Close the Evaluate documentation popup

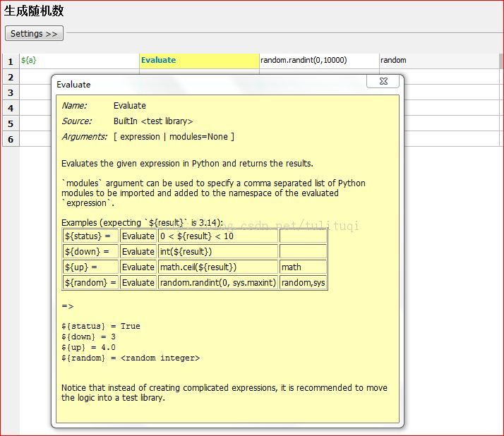[x=383, y=82]
